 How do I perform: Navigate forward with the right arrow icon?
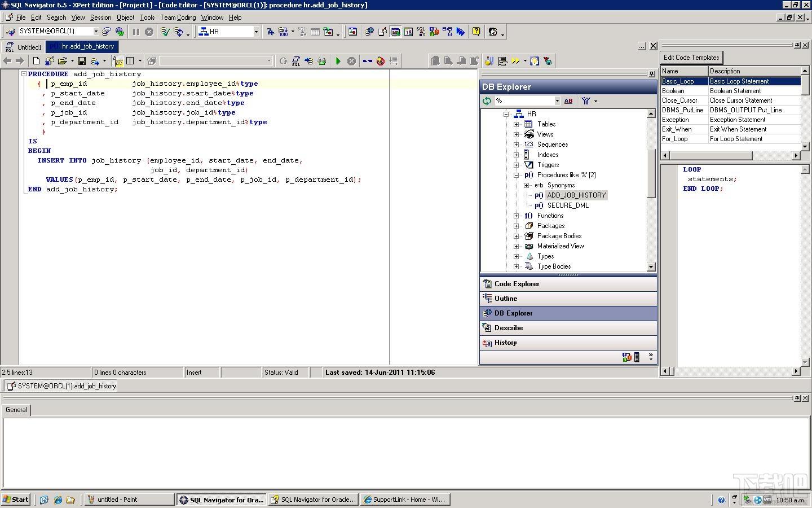pyautogui.click(x=20, y=61)
